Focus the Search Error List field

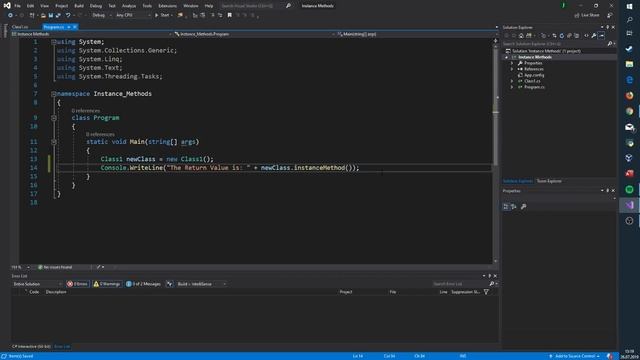point(460,284)
